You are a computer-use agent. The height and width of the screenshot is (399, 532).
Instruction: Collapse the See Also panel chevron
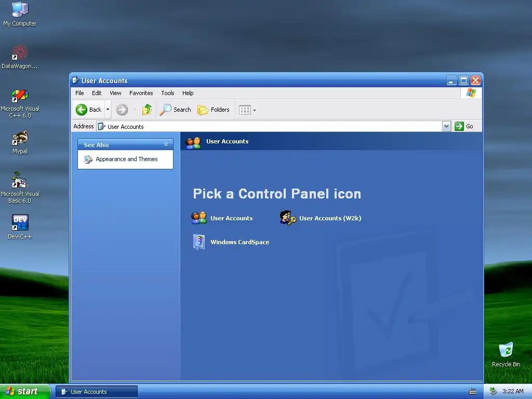tap(166, 144)
